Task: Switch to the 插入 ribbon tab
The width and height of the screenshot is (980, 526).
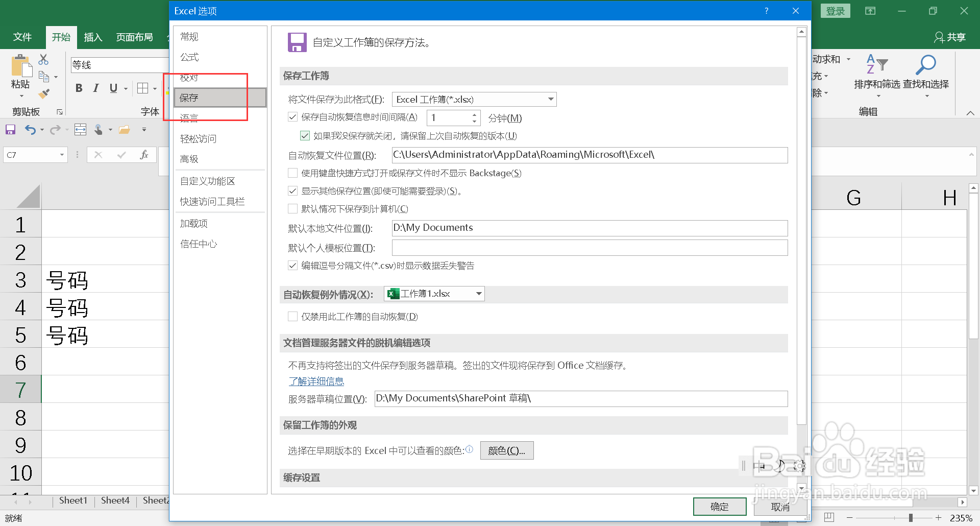Action: click(93, 37)
